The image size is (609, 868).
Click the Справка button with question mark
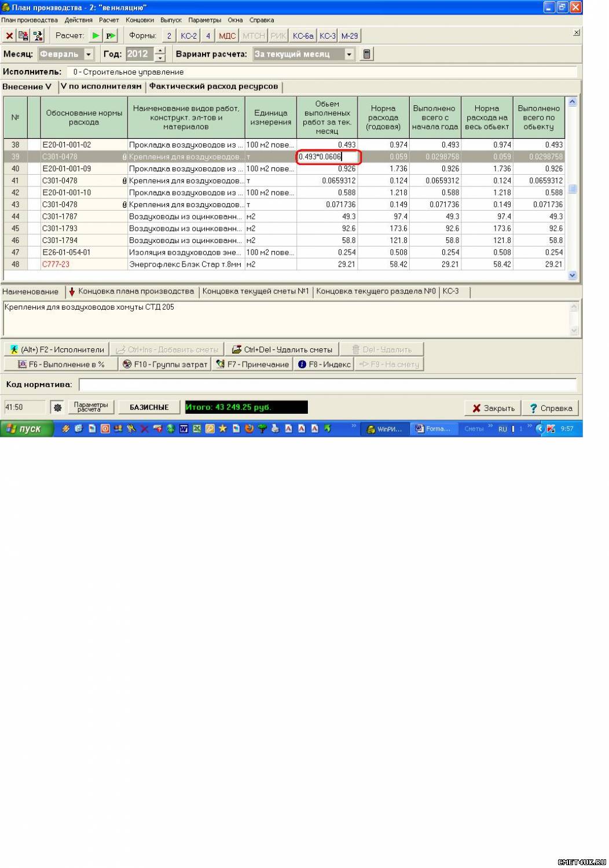[551, 408]
